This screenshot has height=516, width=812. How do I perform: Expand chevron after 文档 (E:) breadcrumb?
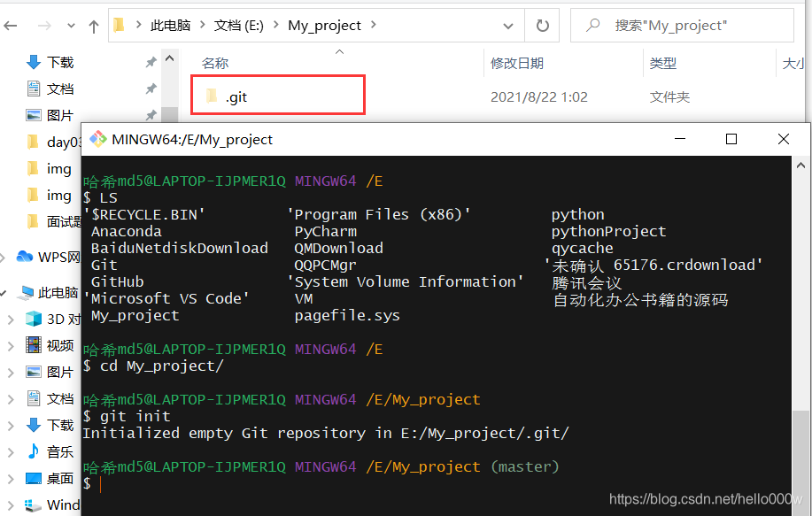275,25
